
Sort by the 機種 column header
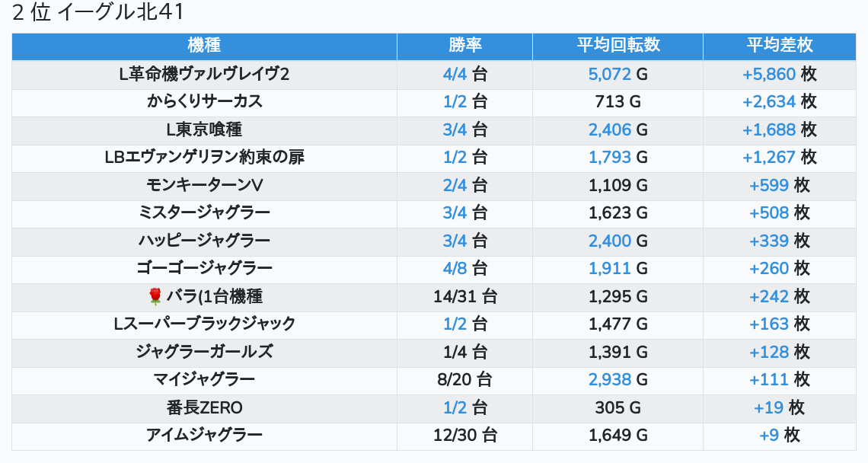(204, 45)
